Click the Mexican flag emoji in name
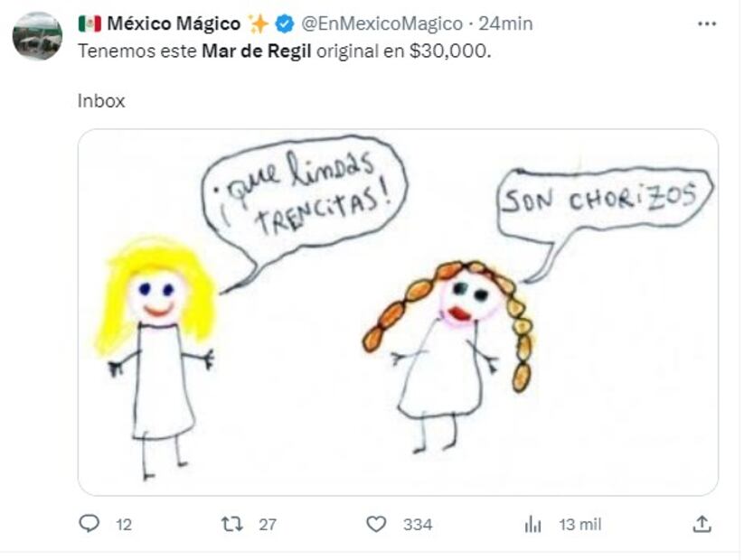This screenshot has height=560, width=744. (x=89, y=23)
